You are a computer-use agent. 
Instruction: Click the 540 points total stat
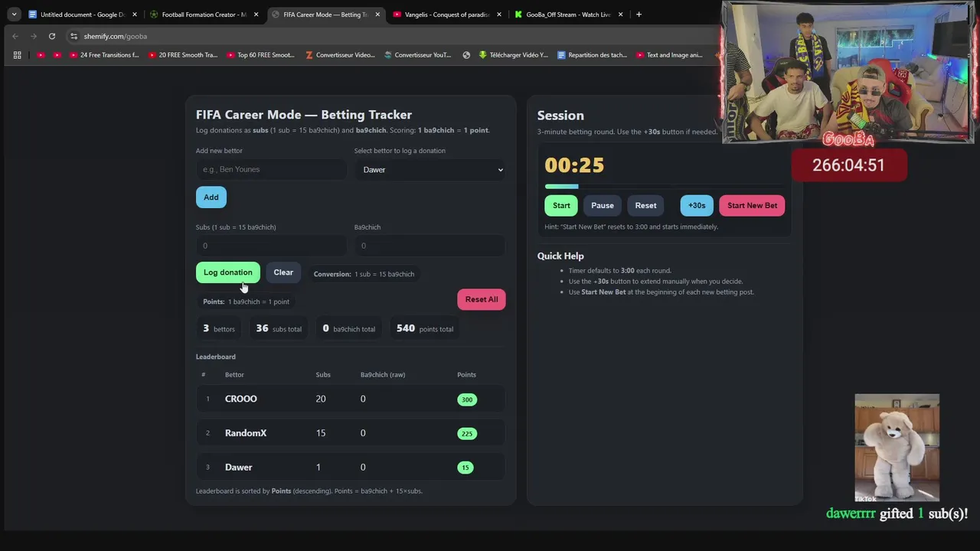coord(425,328)
